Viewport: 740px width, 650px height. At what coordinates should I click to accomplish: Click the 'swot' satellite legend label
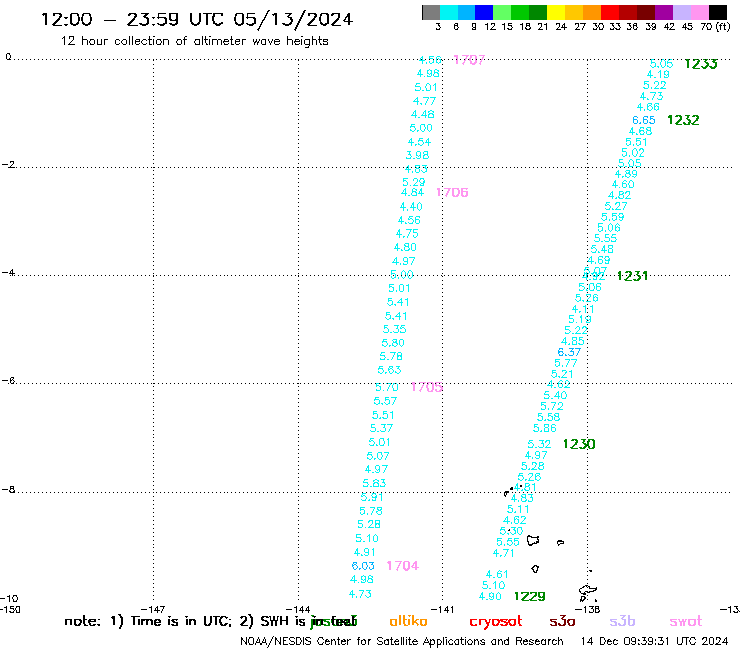tap(686, 622)
